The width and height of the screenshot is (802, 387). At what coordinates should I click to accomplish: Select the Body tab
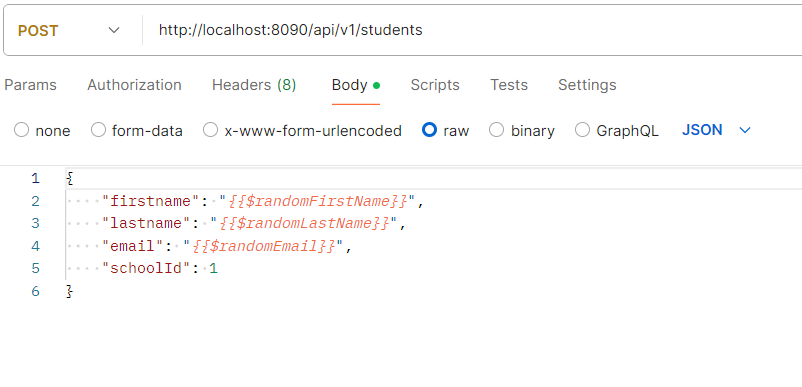(355, 85)
